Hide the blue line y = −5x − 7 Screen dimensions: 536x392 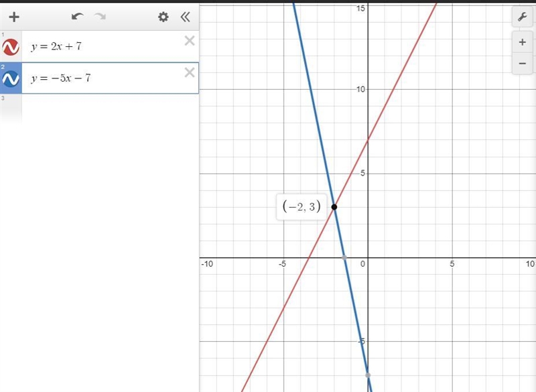pyautogui.click(x=11, y=79)
